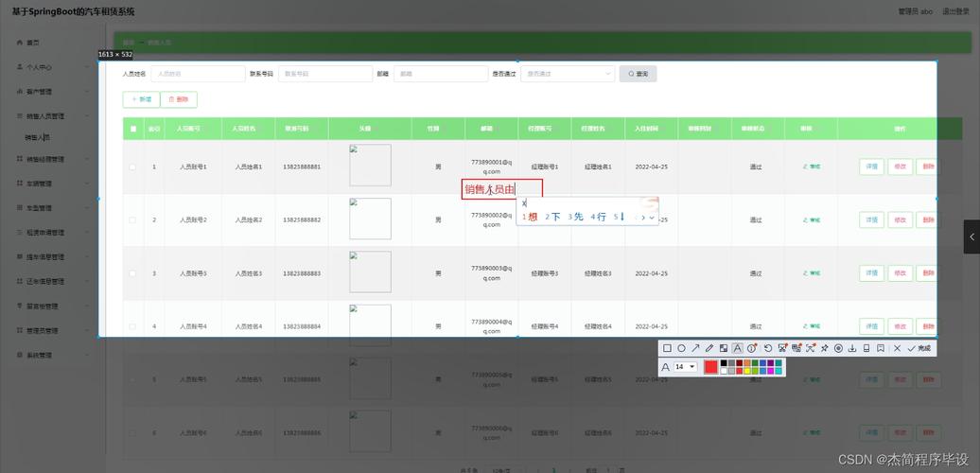Cancel the screenshot with X icon
This screenshot has width=980, height=473.
pyautogui.click(x=898, y=348)
